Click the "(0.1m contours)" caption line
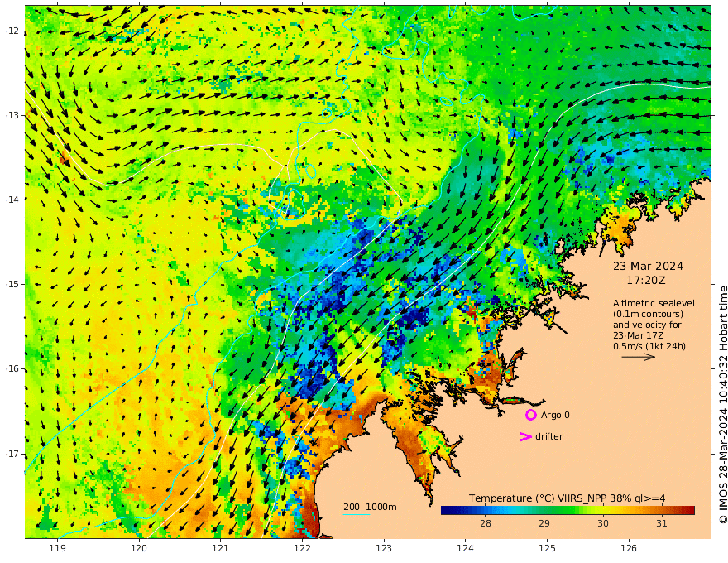The height and width of the screenshot is (563, 728). click(648, 314)
